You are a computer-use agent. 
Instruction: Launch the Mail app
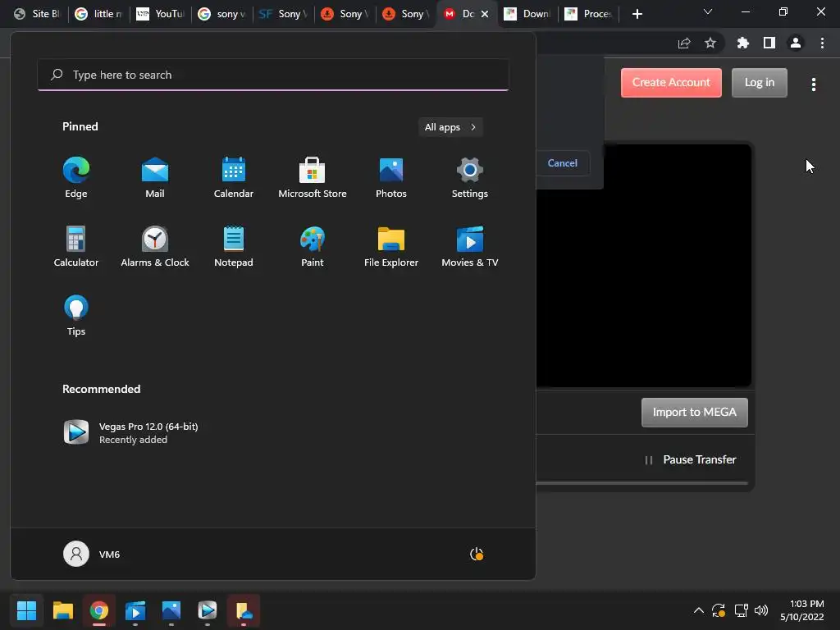155,178
